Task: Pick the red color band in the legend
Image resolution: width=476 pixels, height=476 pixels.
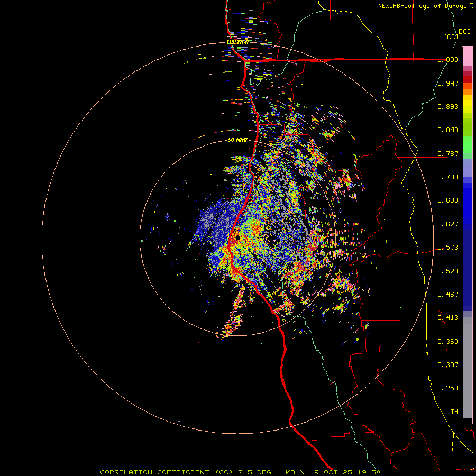Action: [x=467, y=79]
